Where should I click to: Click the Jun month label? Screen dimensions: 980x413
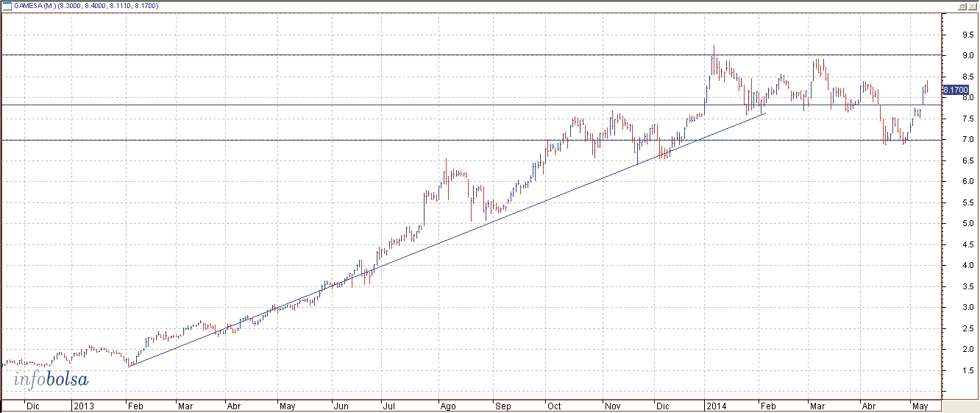pyautogui.click(x=340, y=406)
